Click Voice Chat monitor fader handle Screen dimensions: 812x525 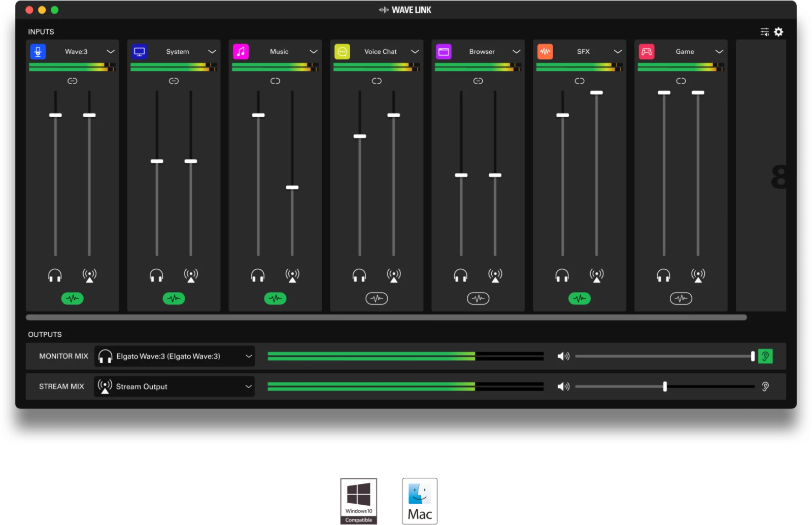(x=360, y=136)
